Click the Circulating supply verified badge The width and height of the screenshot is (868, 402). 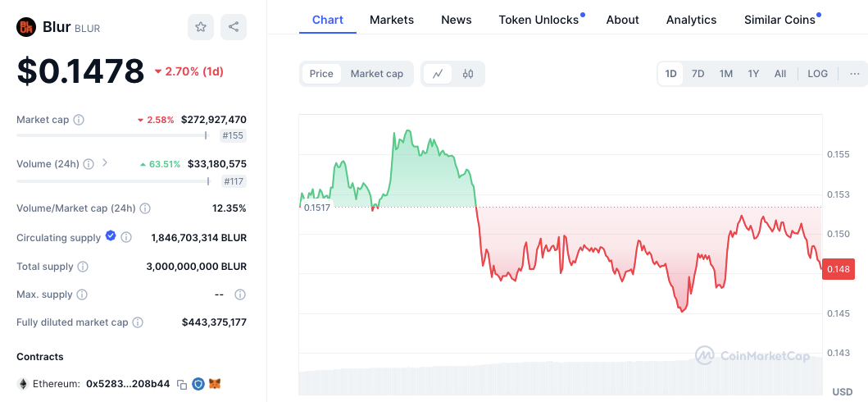[111, 236]
